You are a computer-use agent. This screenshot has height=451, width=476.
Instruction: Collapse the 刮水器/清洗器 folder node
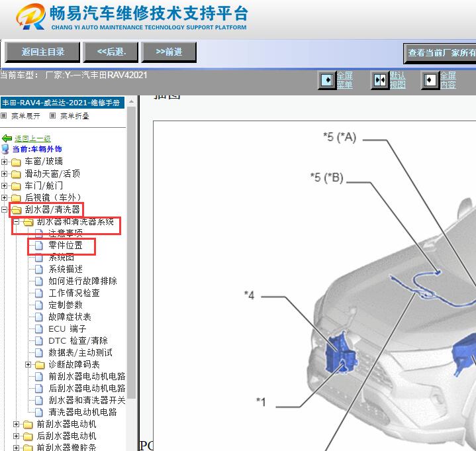tap(4, 209)
